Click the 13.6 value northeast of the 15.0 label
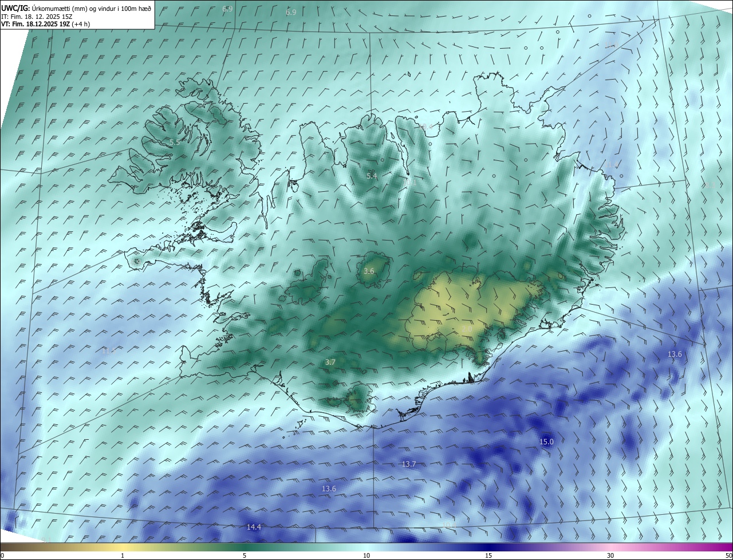733x560 pixels. tap(675, 354)
